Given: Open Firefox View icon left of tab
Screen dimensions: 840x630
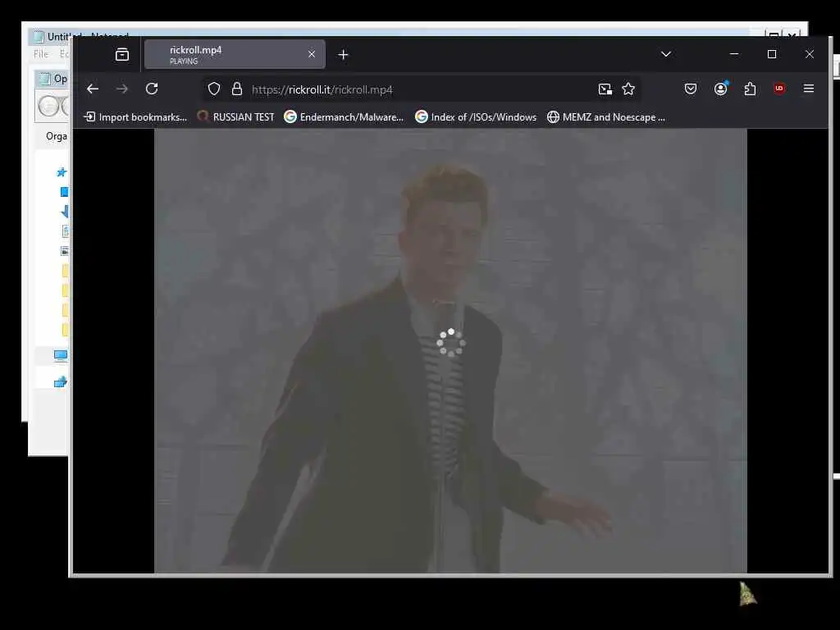Looking at the screenshot, I should click(122, 55).
